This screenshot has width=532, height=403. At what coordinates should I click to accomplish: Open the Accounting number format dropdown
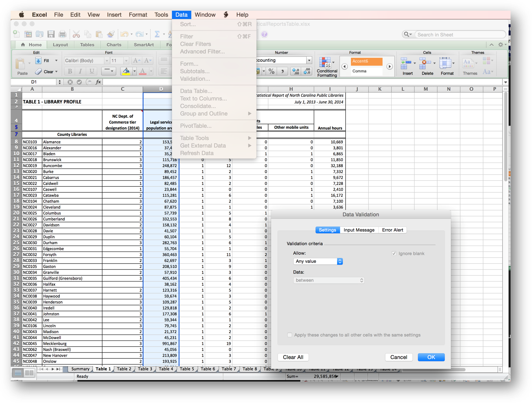pos(309,60)
